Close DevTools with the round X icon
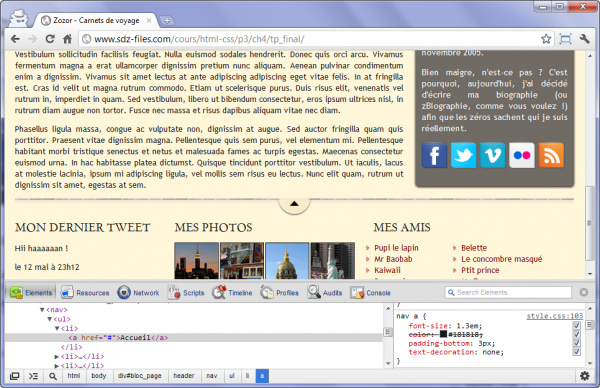 point(584,292)
